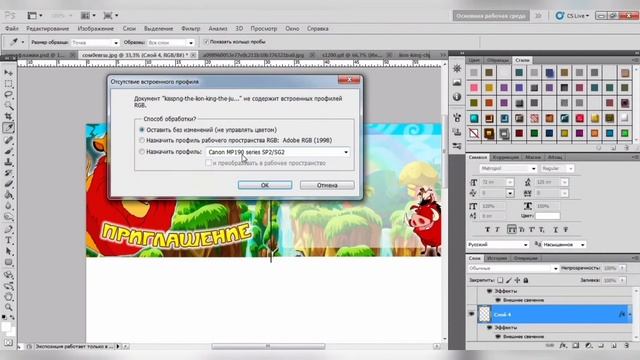Choose Назначить профиль рабочего пространства RGB option
640x360 pixels.
(142, 140)
